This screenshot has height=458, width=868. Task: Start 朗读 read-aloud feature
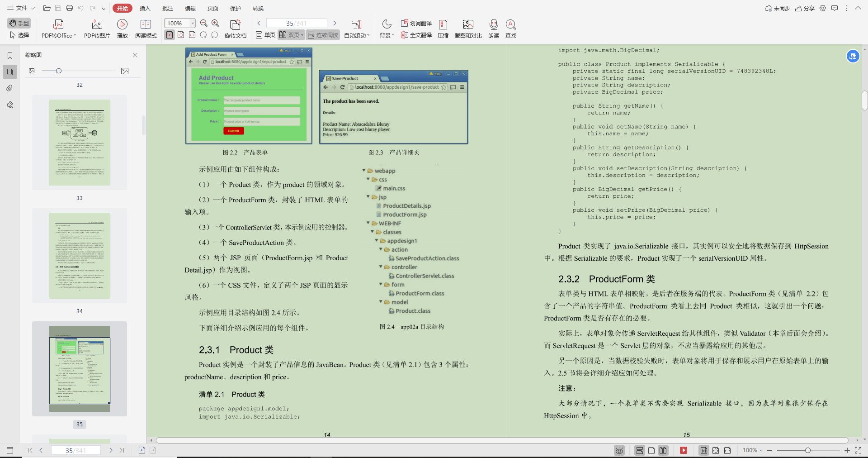tap(494, 29)
